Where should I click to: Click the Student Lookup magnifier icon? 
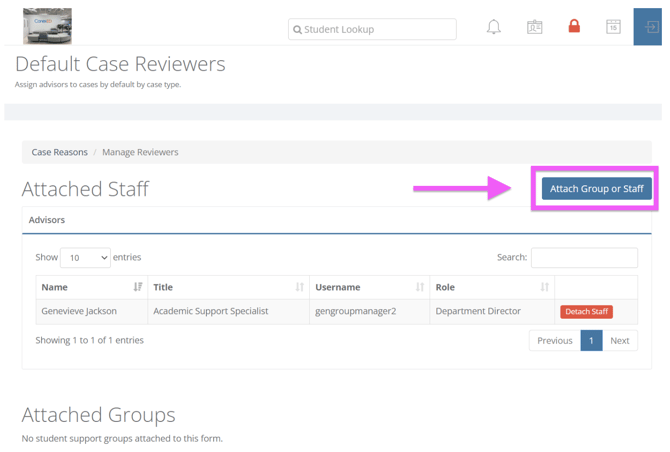click(x=297, y=30)
